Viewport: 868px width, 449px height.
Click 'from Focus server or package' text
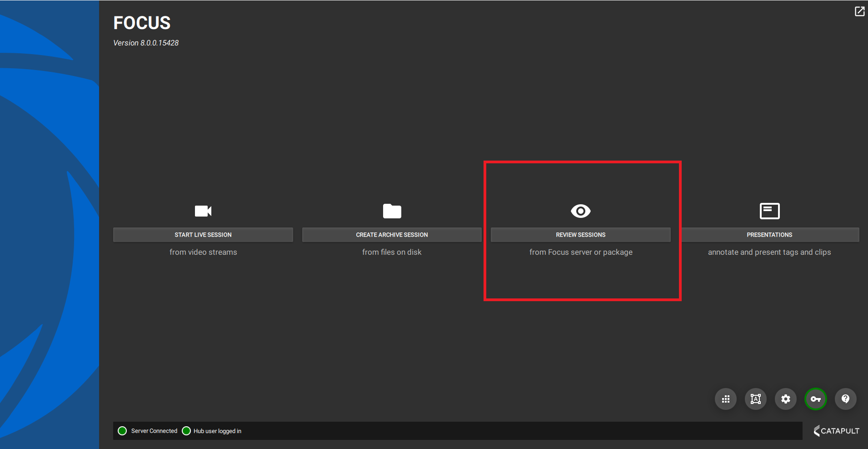[581, 252]
